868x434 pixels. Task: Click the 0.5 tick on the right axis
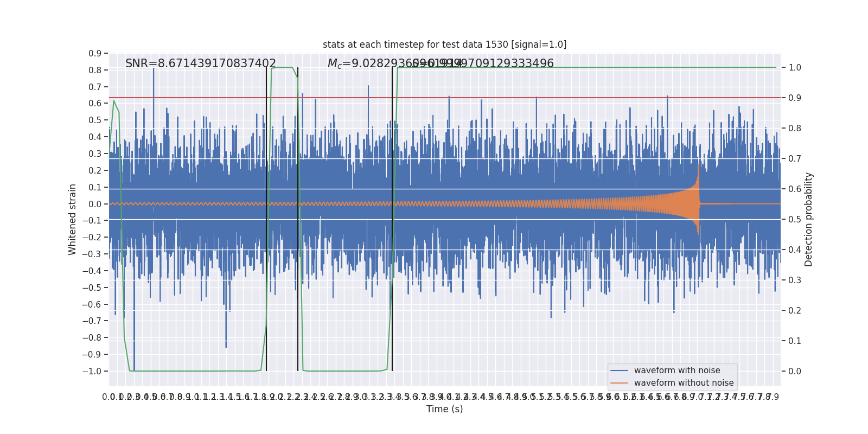coord(795,220)
